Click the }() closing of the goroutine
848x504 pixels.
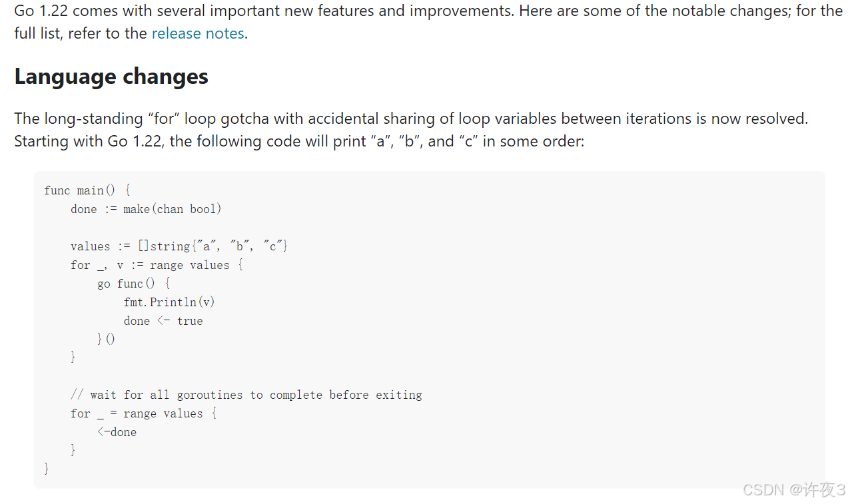tap(106, 339)
